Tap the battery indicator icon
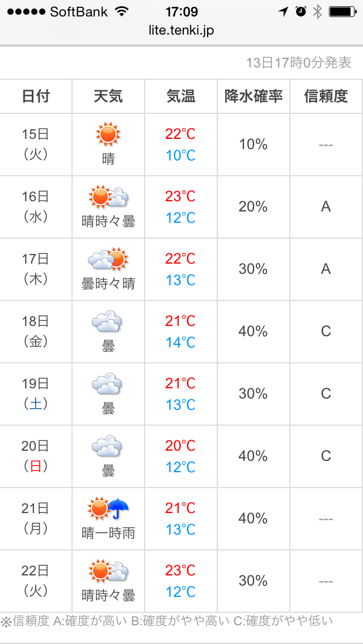This screenshot has width=363, height=644. [x=343, y=12]
